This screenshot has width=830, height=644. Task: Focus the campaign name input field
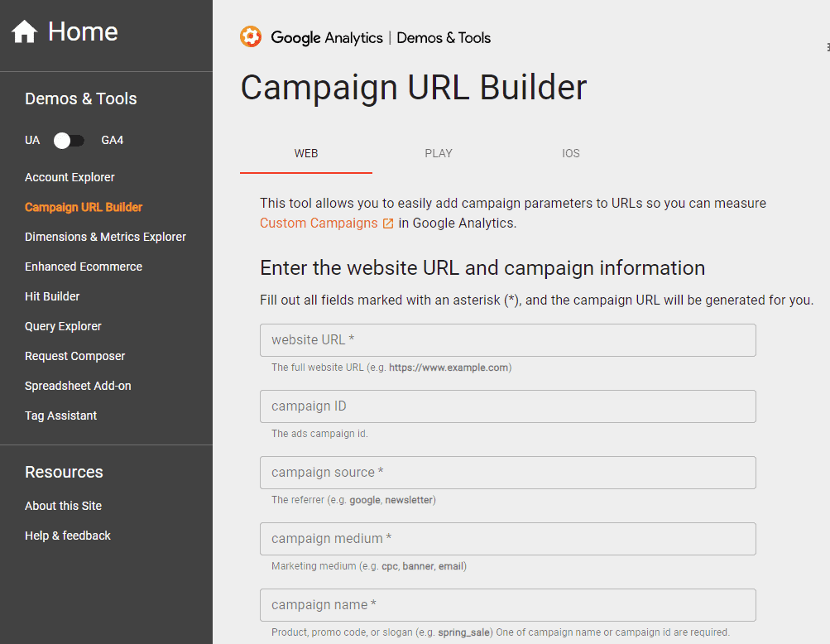click(507, 605)
